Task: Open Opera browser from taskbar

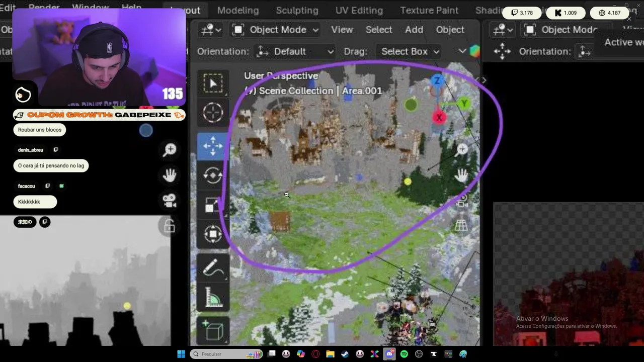Action: (315, 354)
